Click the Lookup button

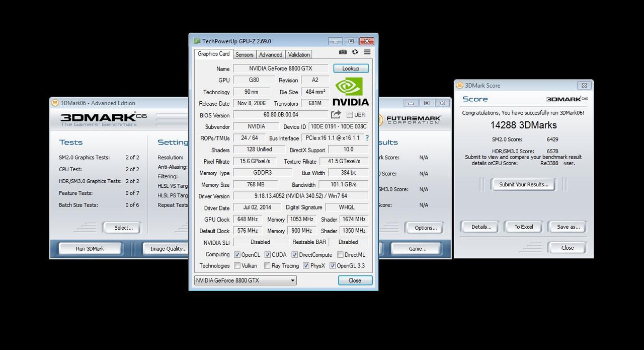(x=351, y=68)
